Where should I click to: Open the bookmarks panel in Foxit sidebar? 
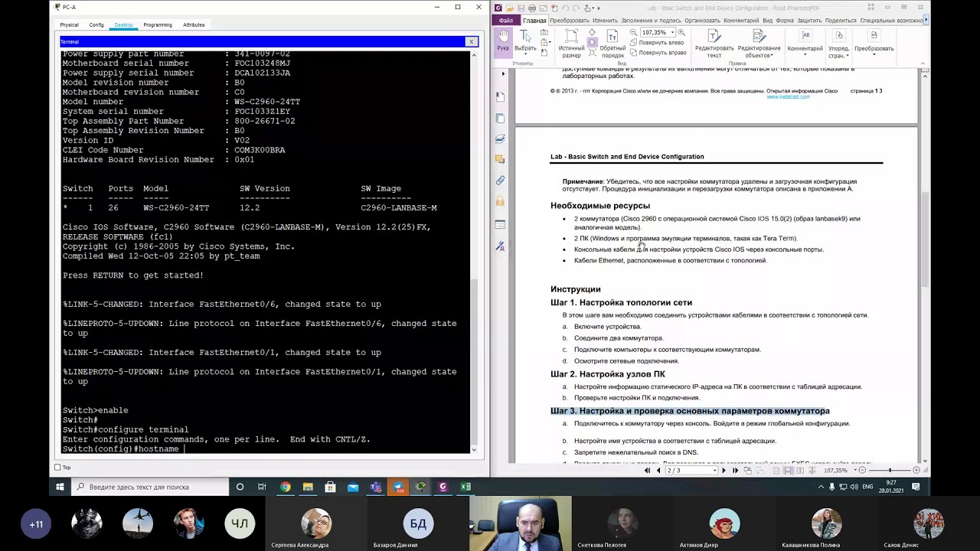(x=500, y=97)
